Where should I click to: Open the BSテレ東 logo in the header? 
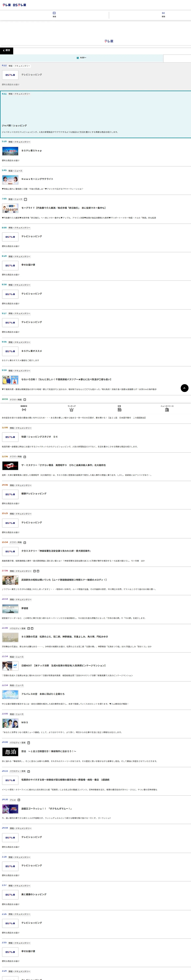click(19, 5)
